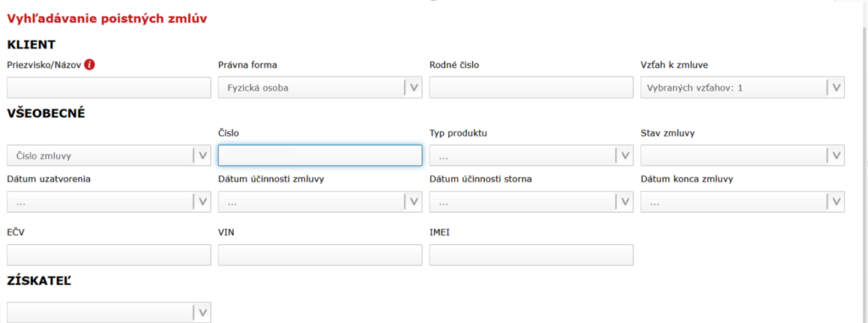Open the Dátum uzatvorenia dropdown

coord(109,203)
